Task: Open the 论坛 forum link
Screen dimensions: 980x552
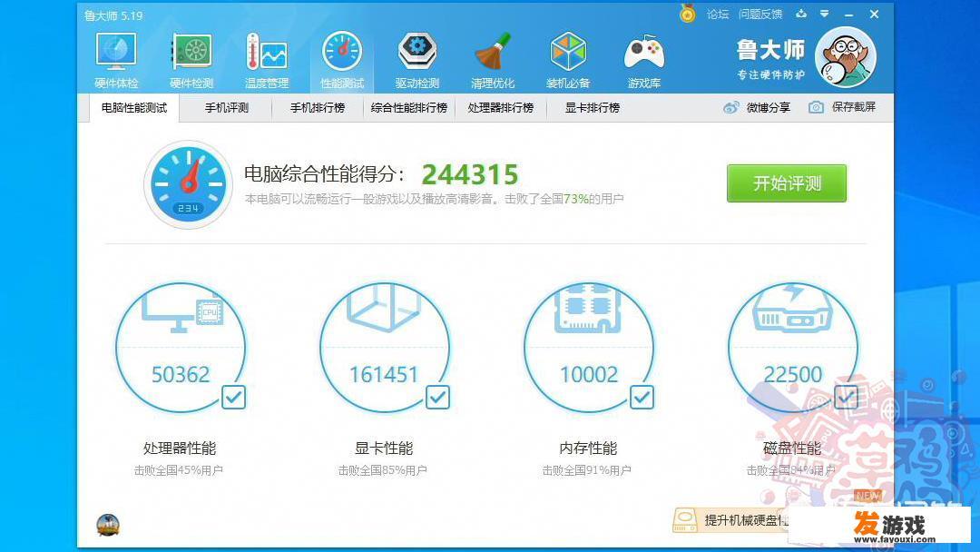Action: pyautogui.click(x=718, y=14)
